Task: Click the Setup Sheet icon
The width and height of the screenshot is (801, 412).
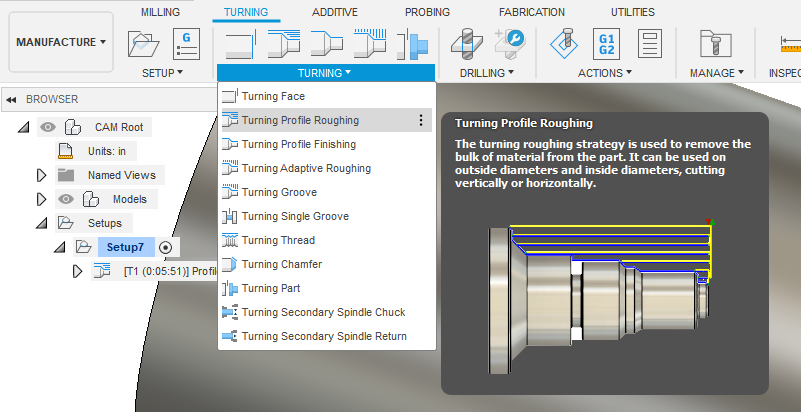Action: coord(650,43)
